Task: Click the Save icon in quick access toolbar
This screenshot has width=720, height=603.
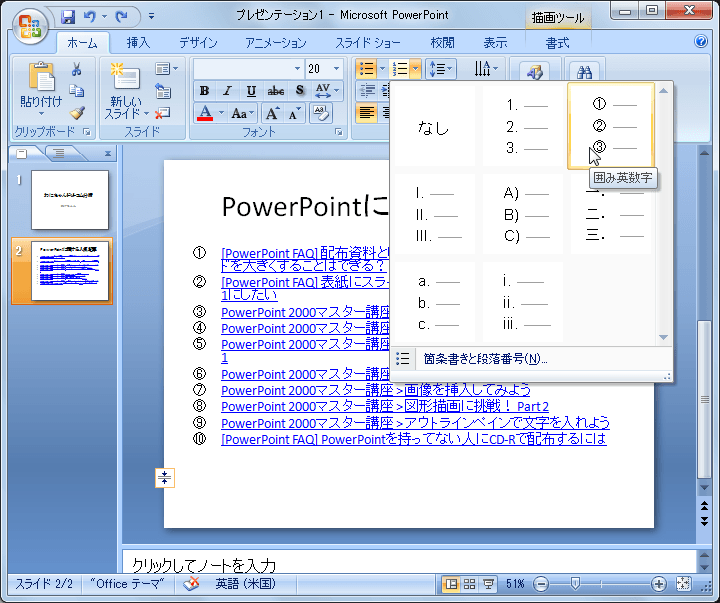Action: (x=68, y=17)
